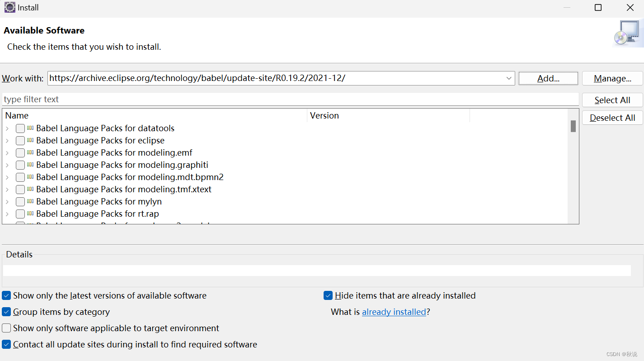Image resolution: width=644 pixels, height=361 pixels.
Task: Click category icon for modeling.emf packs
Action: pos(30,152)
